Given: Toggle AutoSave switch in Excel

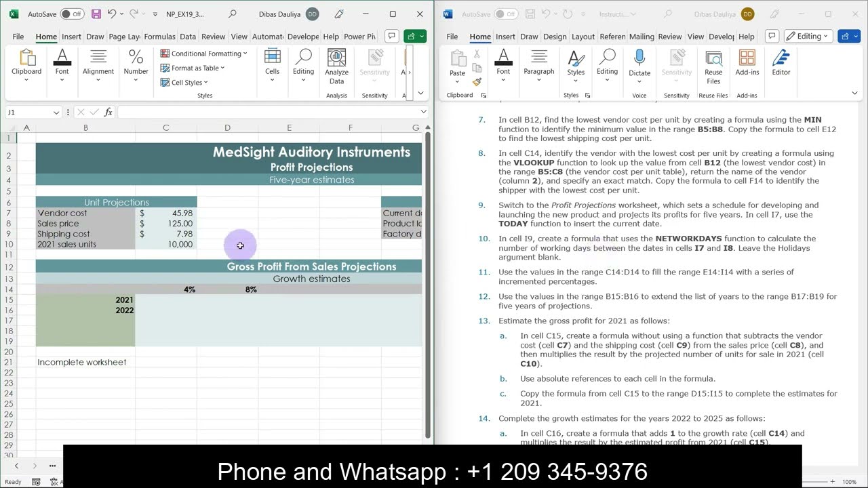Looking at the screenshot, I should click(x=72, y=14).
